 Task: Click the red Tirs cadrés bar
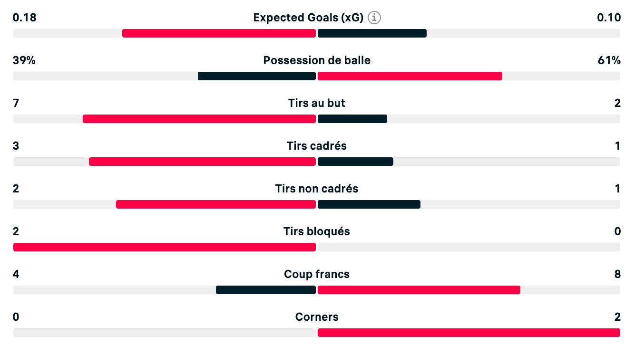pyautogui.click(x=202, y=162)
